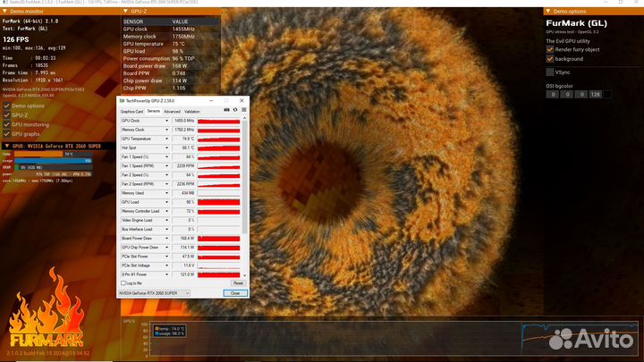Image resolution: width=644 pixels, height=362 pixels.
Task: Click the OSI bgcolor preview swatch
Action: click(x=607, y=95)
